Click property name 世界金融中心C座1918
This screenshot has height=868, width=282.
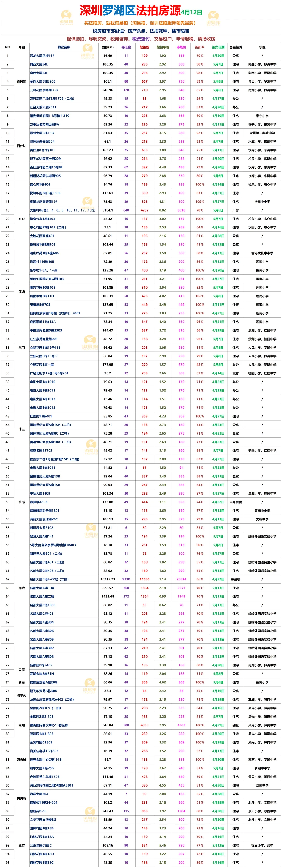(x=46, y=759)
